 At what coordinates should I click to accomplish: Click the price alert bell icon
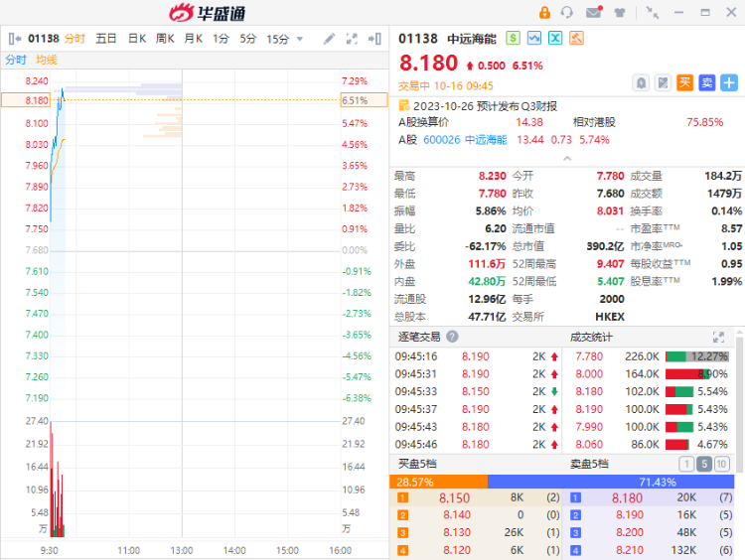[x=642, y=82]
